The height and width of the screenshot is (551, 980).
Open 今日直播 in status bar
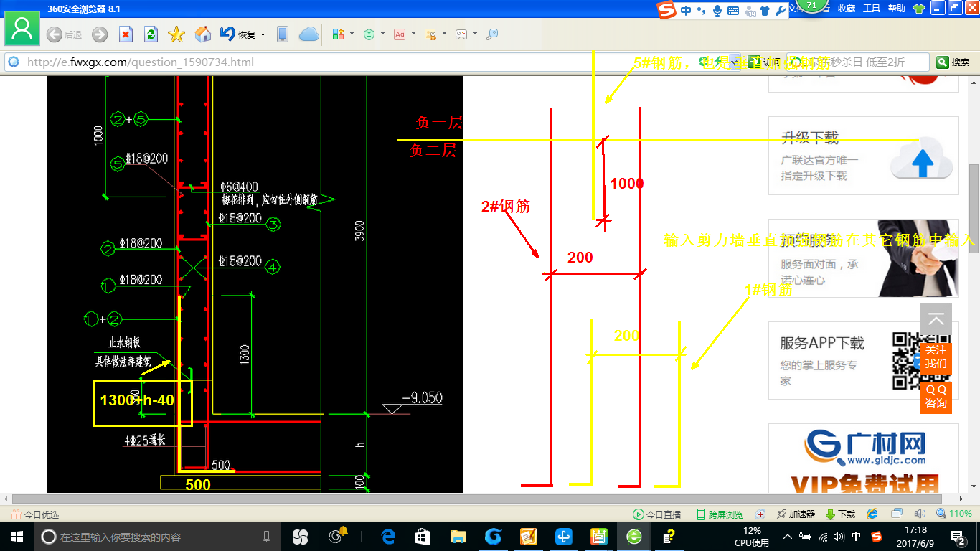656,514
